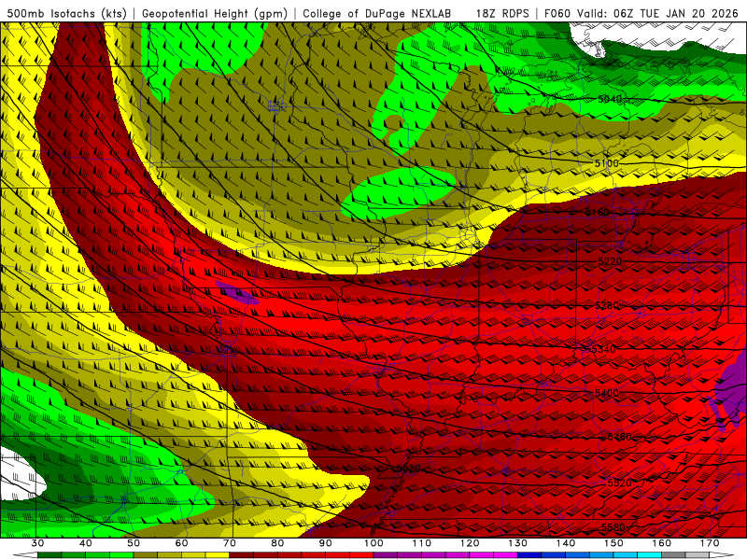The image size is (747, 560).
Task: Click the 150 kts color scale value
Action: [x=613, y=543]
